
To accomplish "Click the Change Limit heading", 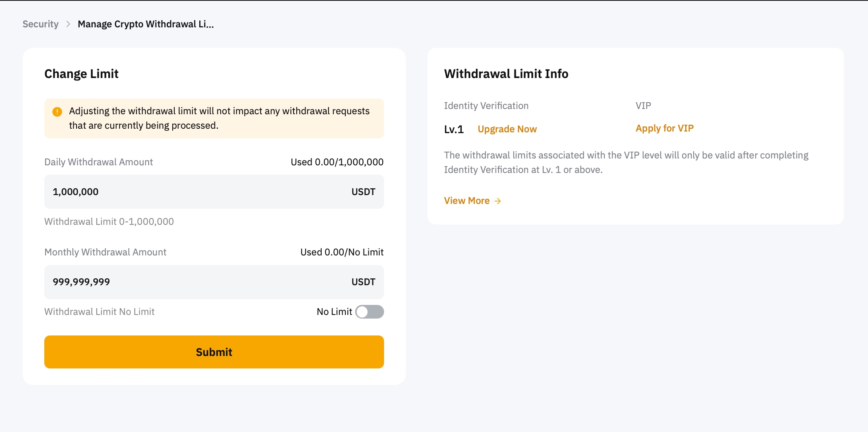I will (x=81, y=74).
